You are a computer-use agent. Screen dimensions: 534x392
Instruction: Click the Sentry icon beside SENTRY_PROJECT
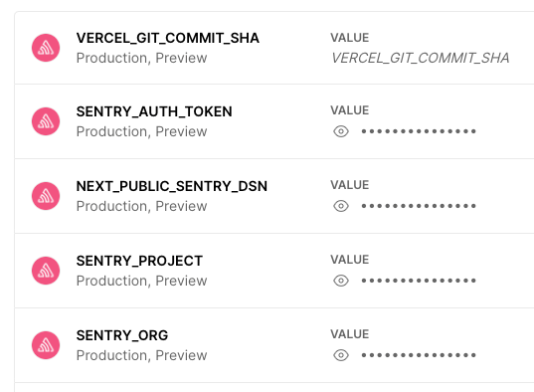point(46,271)
